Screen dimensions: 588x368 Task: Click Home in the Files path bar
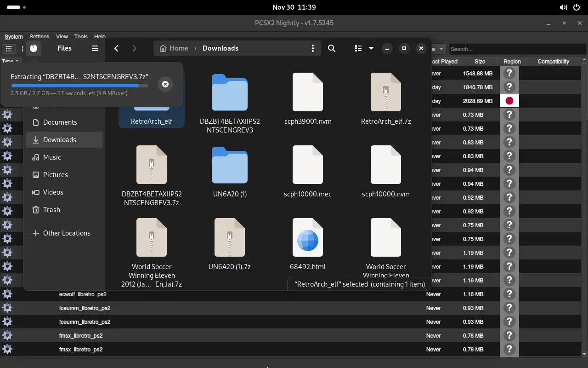(174, 48)
